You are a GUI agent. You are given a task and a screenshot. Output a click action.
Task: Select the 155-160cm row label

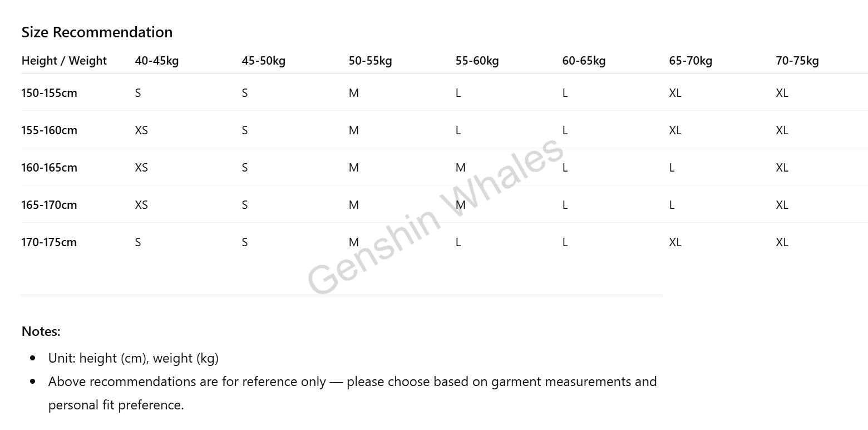(49, 130)
